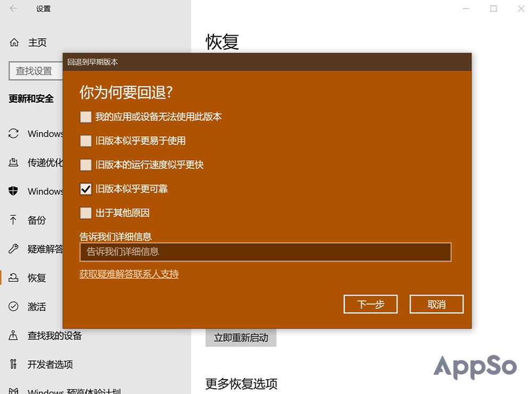
Task: Uncheck 旧版本似乎更可靠
Action: [x=86, y=188]
